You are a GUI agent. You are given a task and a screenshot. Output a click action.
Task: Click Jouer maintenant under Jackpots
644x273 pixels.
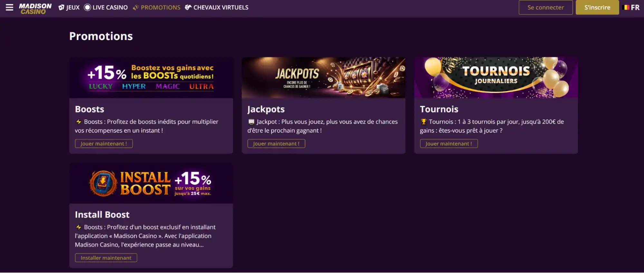276,144
